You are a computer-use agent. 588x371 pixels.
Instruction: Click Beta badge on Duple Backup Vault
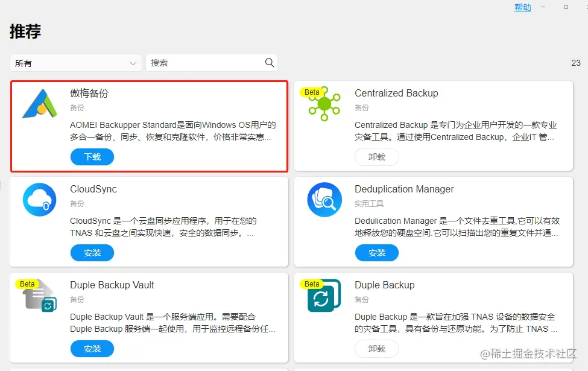(x=27, y=284)
